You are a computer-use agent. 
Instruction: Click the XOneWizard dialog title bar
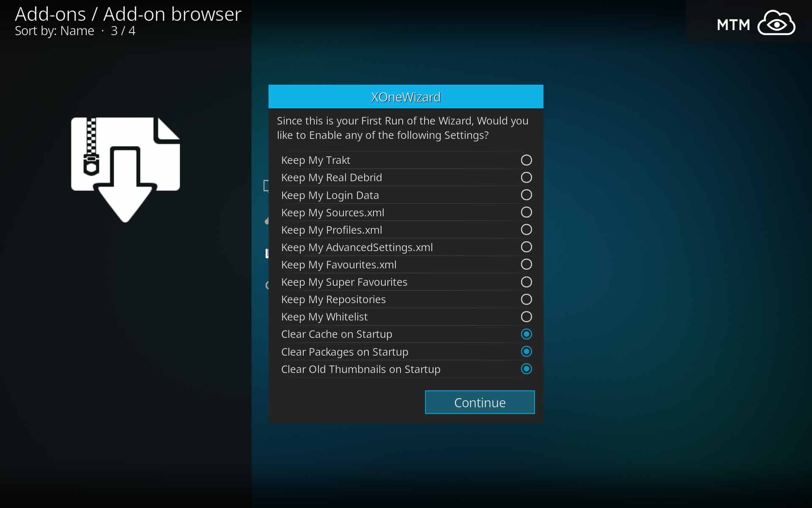(406, 97)
